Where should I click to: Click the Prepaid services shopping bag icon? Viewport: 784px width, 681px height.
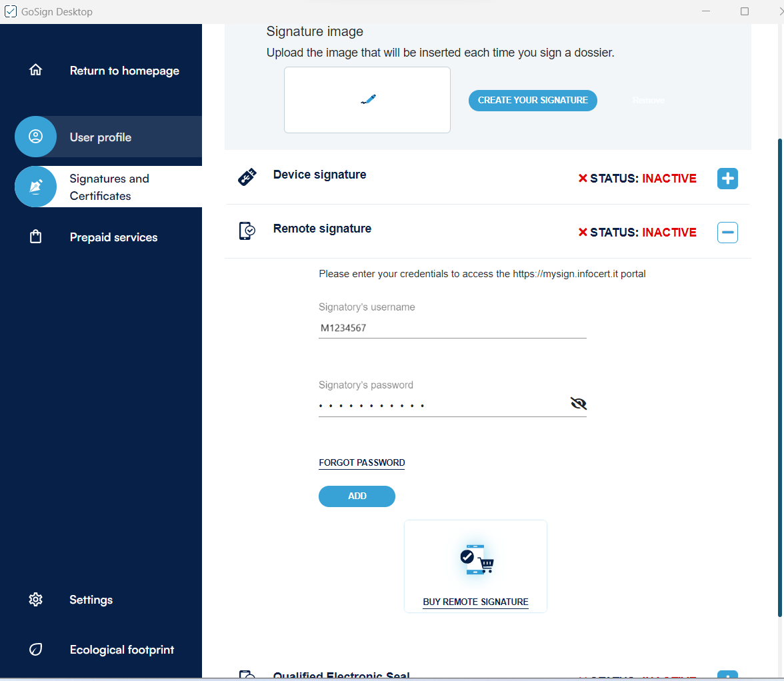tap(36, 237)
